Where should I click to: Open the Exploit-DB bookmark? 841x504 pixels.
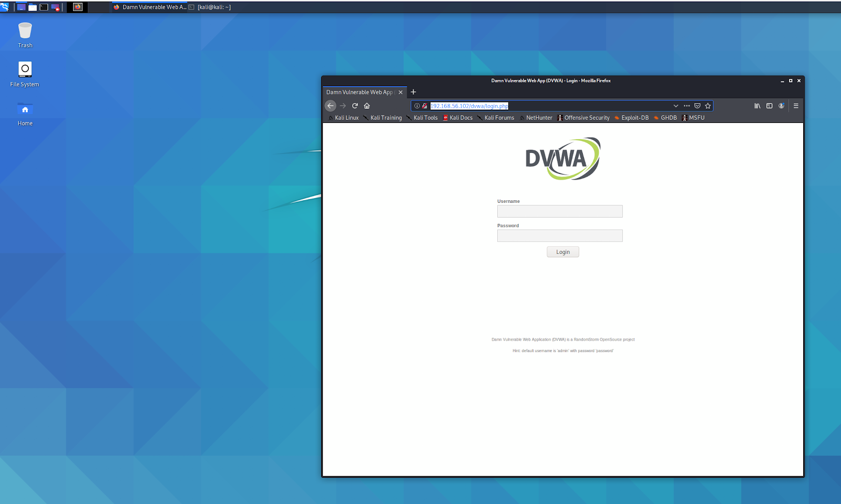(632, 118)
